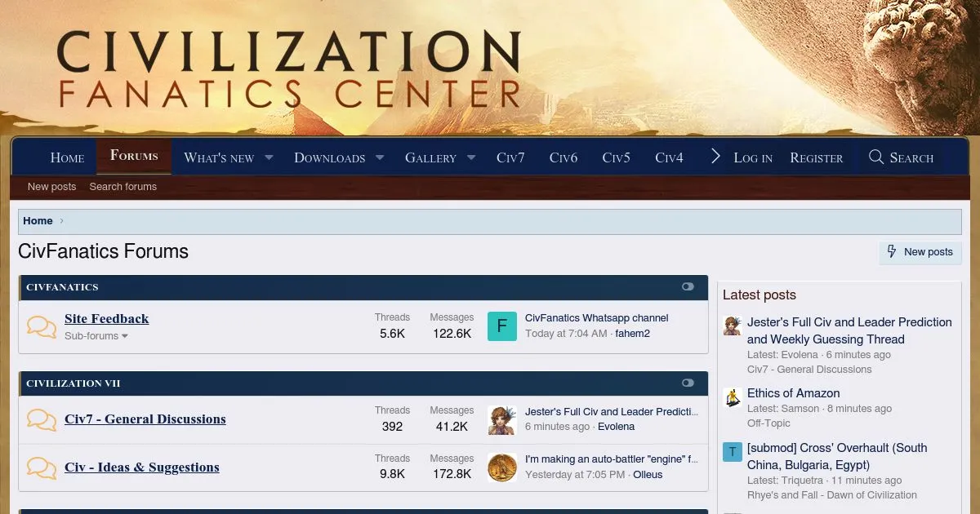Expand Site Feedback Sub-forums list

tap(96, 336)
